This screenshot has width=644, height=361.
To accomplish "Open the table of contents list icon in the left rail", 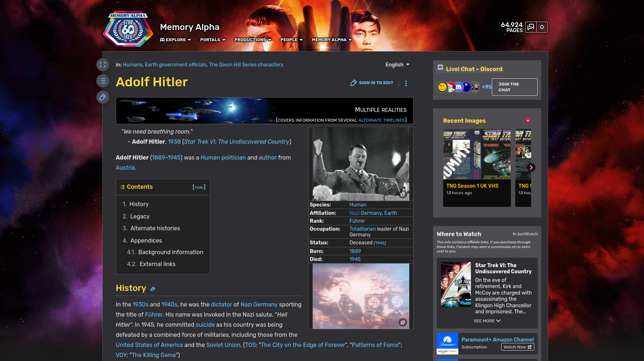I will (103, 81).
